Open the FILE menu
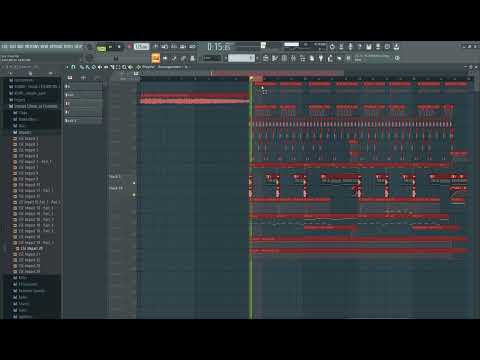480x360 pixels. click(x=5, y=46)
